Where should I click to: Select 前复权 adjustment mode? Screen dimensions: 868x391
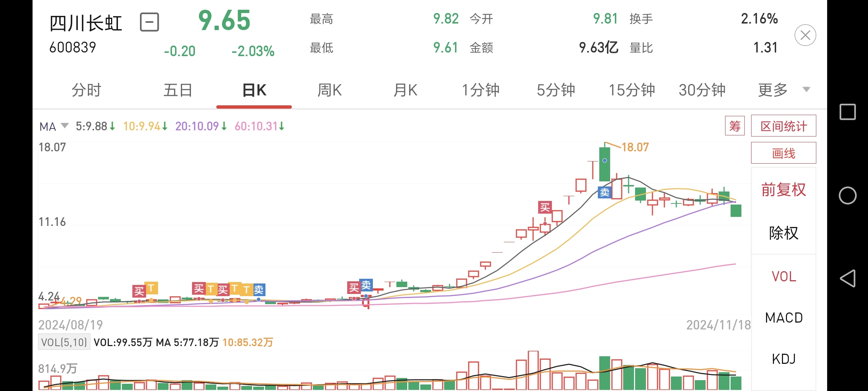[x=783, y=190]
